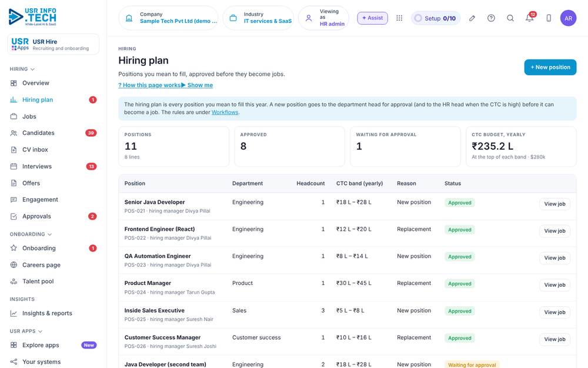Click the Careers page globe icon
Viewport: 588px width, 368px height.
point(14,265)
